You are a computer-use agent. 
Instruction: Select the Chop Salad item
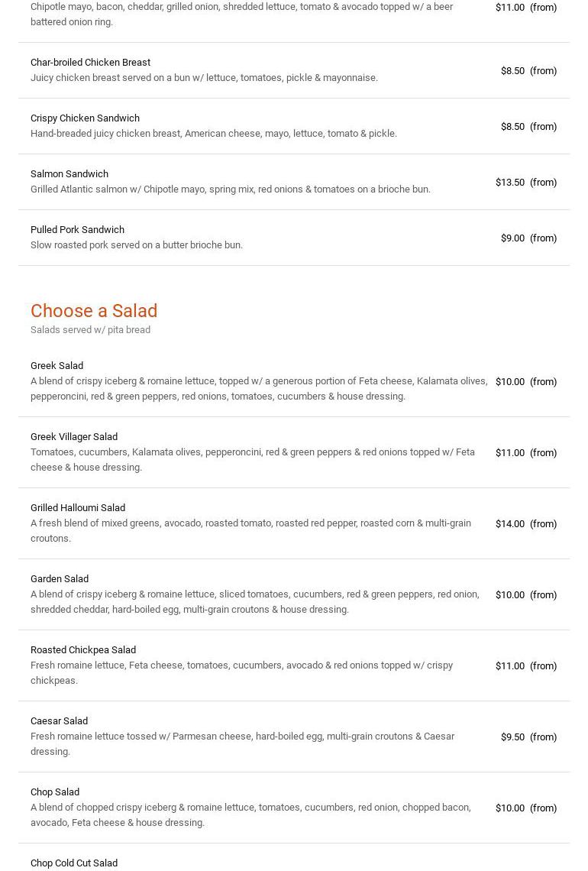pos(55,792)
